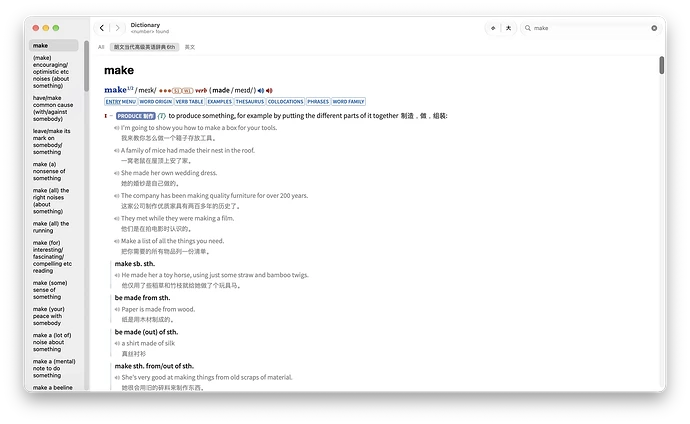Click the magnifier icon in the search box
690x424 pixels.
tap(528, 28)
